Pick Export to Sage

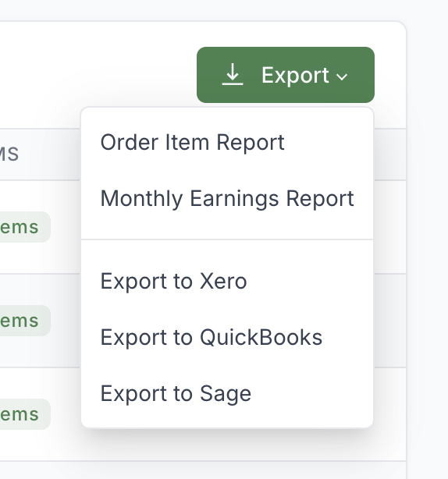click(227, 393)
